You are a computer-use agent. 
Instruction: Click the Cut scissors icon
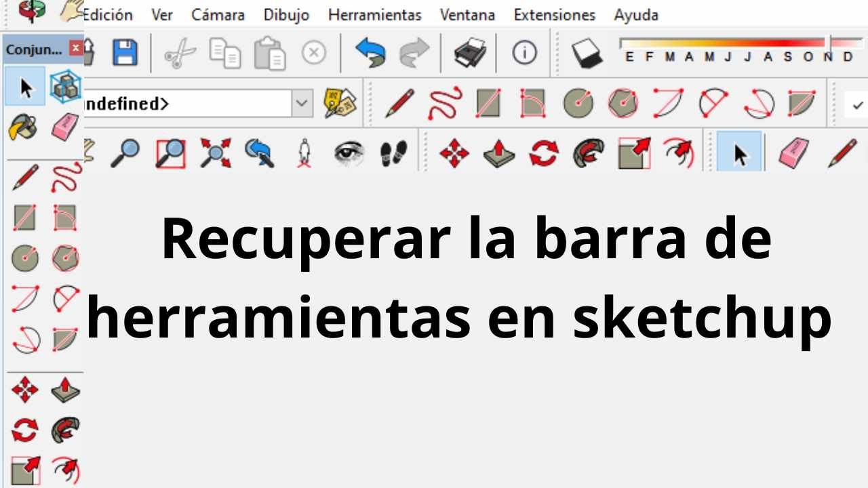(180, 53)
